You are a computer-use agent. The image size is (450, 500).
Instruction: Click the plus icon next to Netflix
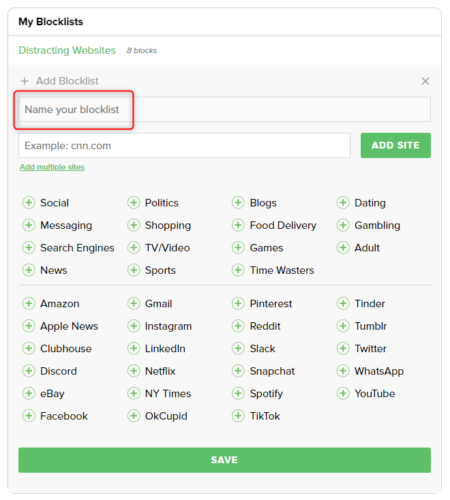coord(134,371)
